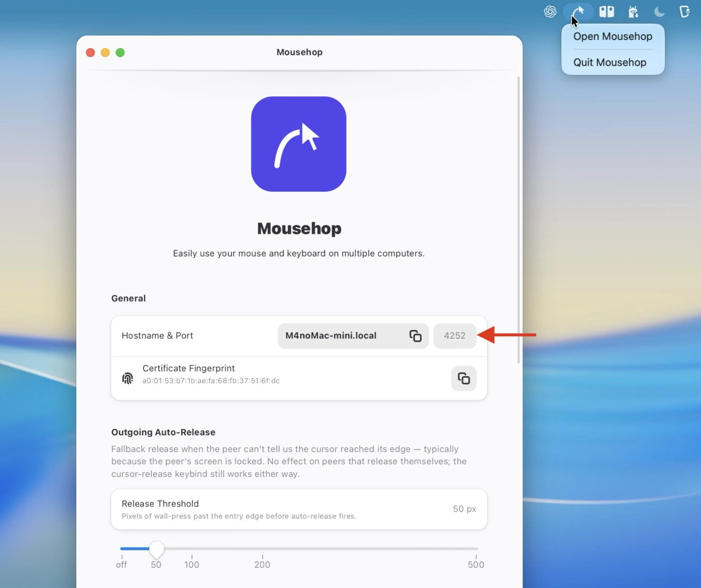The height and width of the screenshot is (588, 701).
Task: Click the "Outgoing Auto-Release" heading
Action: click(x=163, y=433)
